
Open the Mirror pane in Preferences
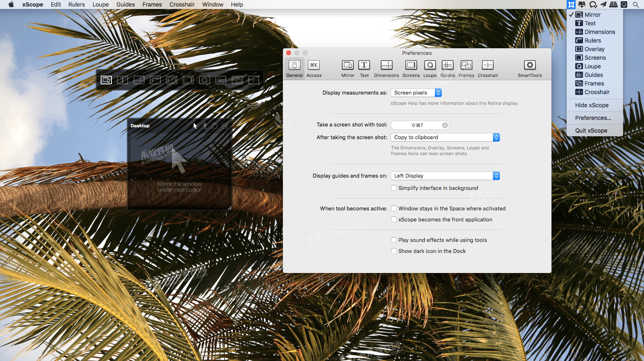tap(348, 68)
